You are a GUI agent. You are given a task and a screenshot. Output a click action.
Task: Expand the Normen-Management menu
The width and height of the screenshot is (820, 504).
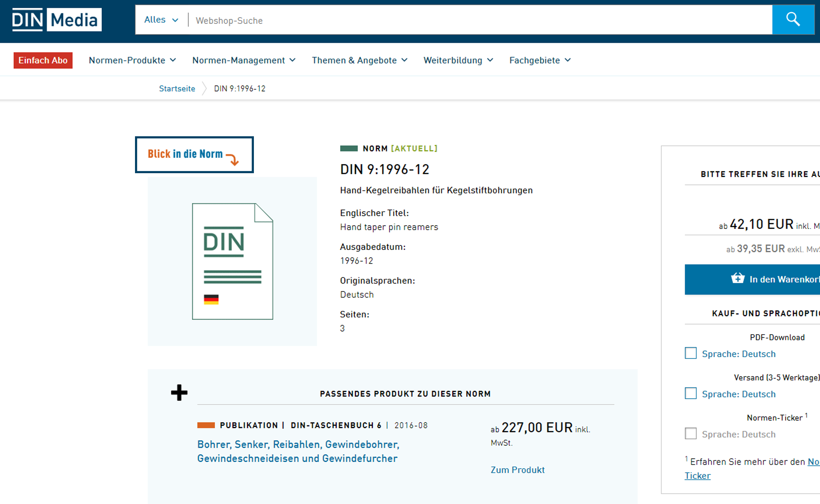point(244,60)
